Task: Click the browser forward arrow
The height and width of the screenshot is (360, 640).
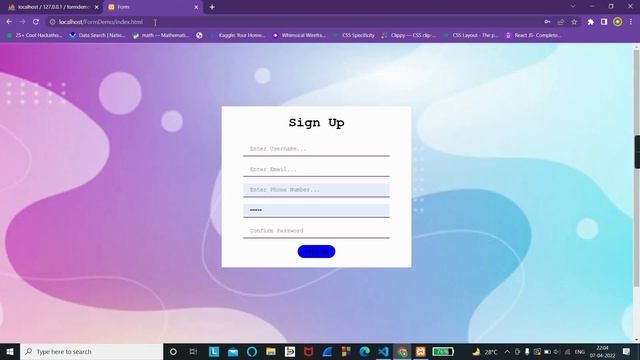Action: click(22, 22)
